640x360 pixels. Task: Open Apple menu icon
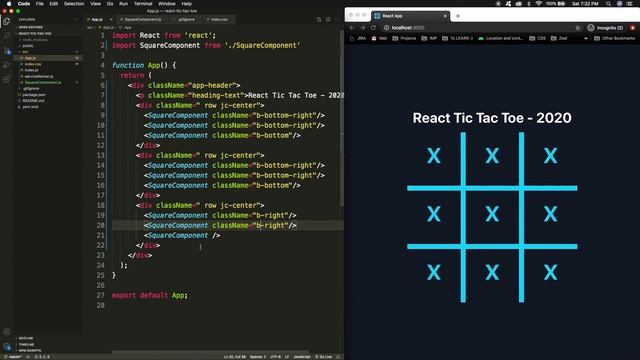[x=9, y=3]
